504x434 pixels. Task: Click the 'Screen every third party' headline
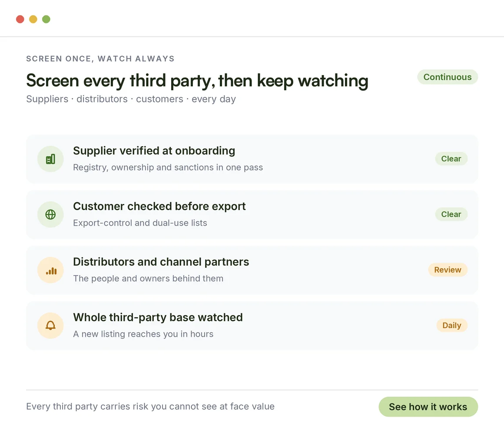tap(197, 80)
